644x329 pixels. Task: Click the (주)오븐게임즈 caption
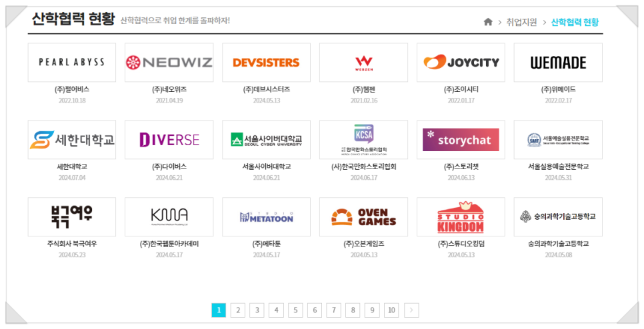click(363, 244)
